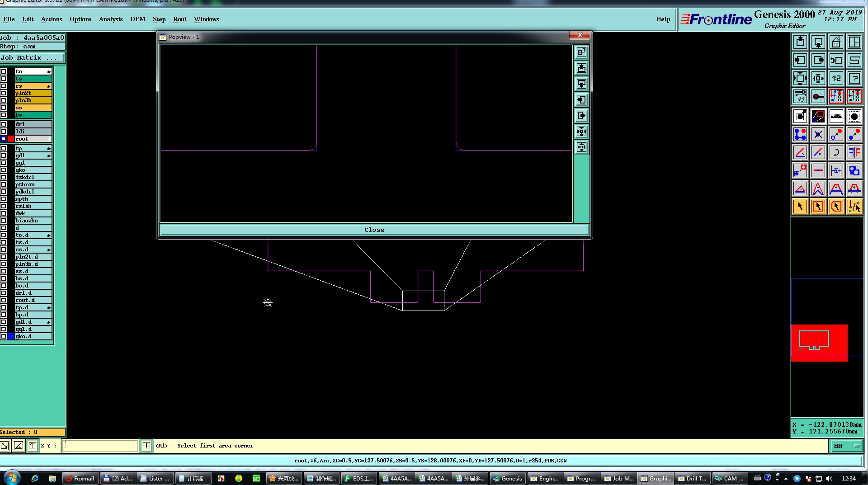Switch to Job M... taskbar window

click(619, 478)
